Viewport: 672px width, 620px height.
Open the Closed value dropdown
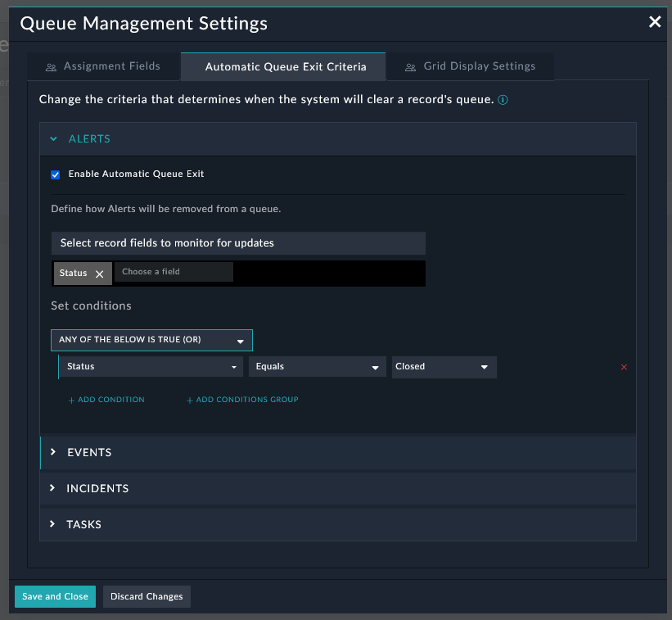click(x=444, y=367)
